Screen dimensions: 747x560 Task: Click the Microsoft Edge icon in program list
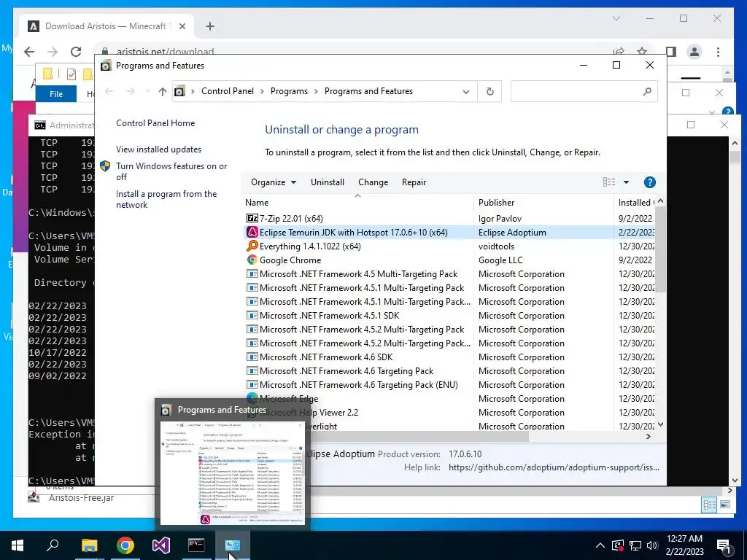coord(252,398)
